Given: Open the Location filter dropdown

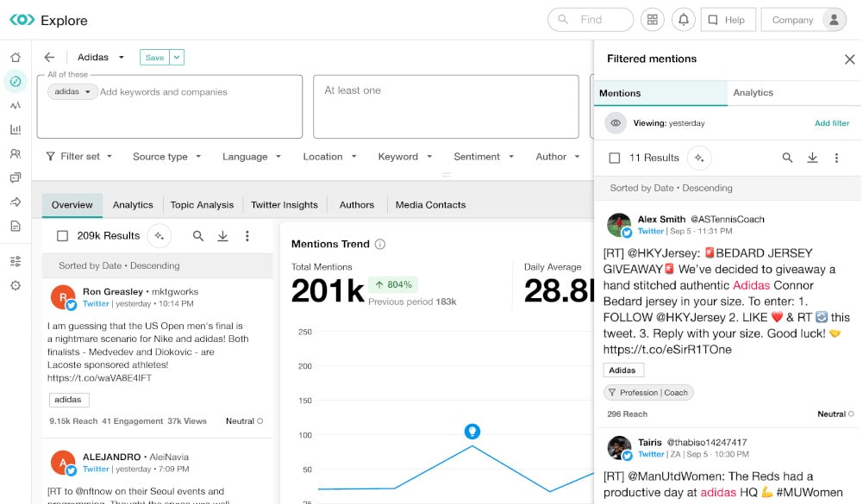Looking at the screenshot, I should coord(329,157).
